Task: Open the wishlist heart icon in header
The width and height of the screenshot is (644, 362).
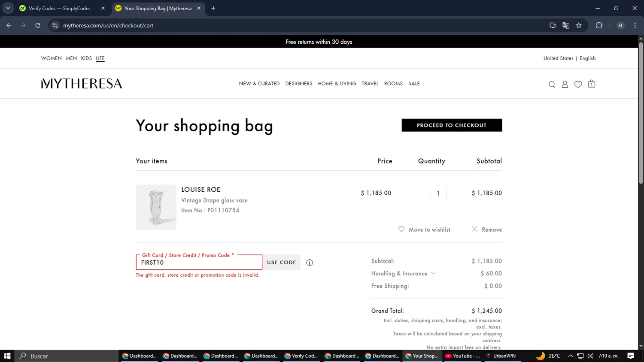Action: point(578,84)
